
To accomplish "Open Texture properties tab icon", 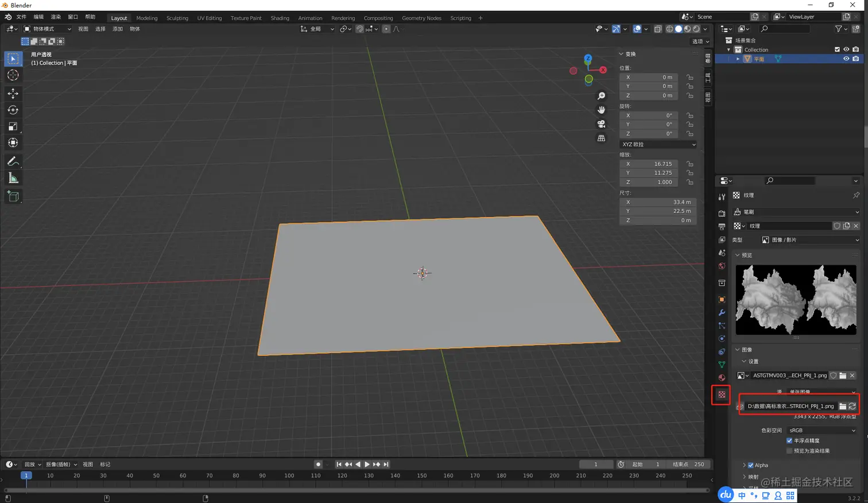I will point(722,394).
